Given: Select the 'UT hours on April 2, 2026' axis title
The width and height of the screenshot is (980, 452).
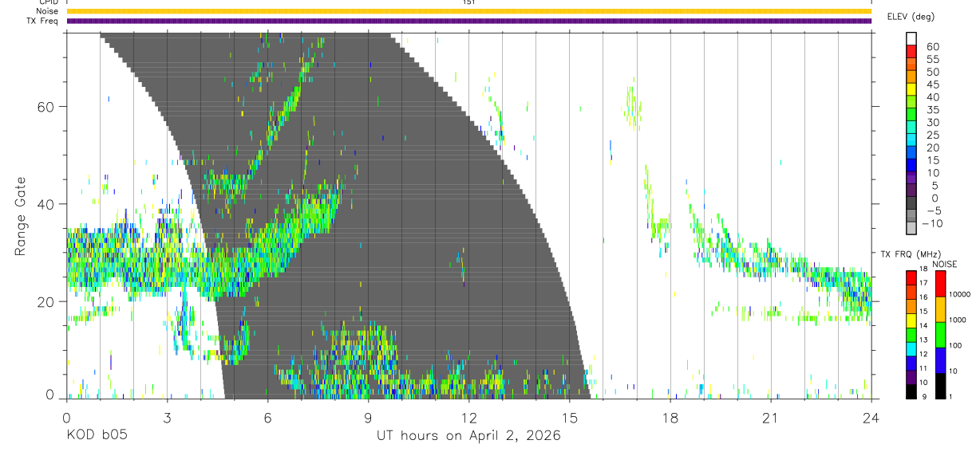Looking at the screenshot, I should (x=468, y=436).
